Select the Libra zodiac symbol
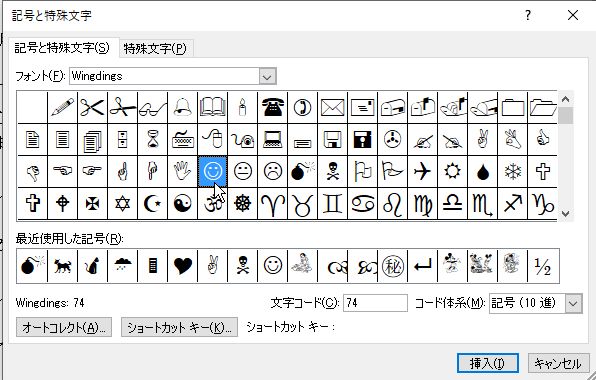The width and height of the screenshot is (596, 380). click(452, 204)
